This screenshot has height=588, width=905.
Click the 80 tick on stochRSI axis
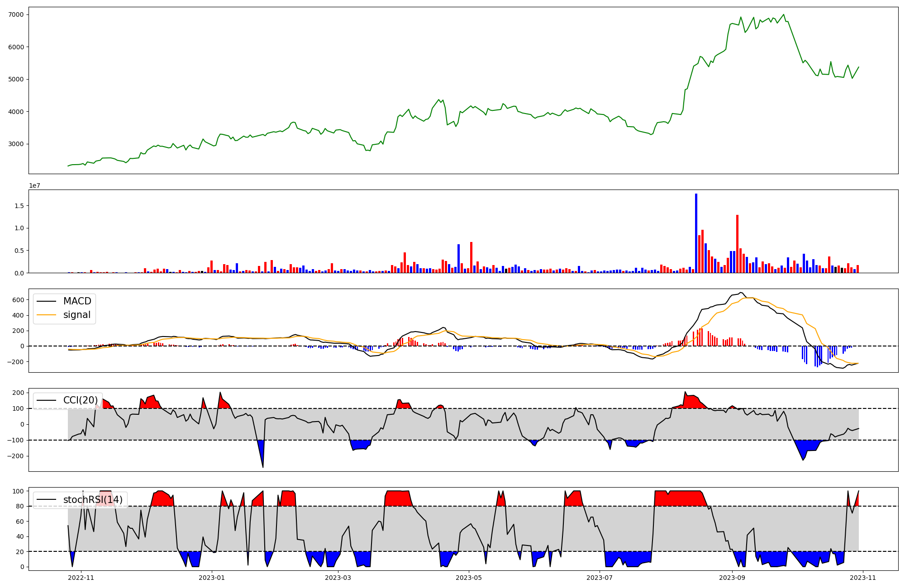[x=20, y=506]
